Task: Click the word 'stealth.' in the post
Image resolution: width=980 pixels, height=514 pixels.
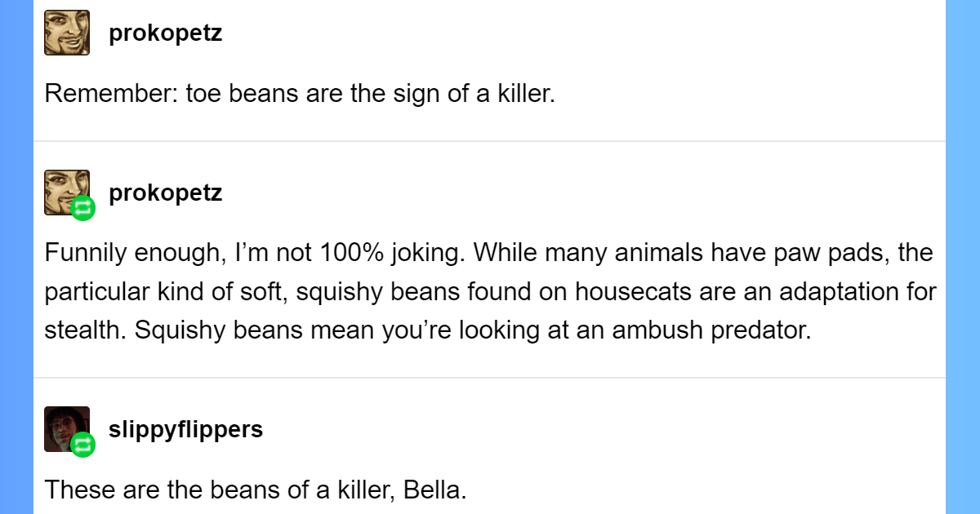Action: pos(84,330)
